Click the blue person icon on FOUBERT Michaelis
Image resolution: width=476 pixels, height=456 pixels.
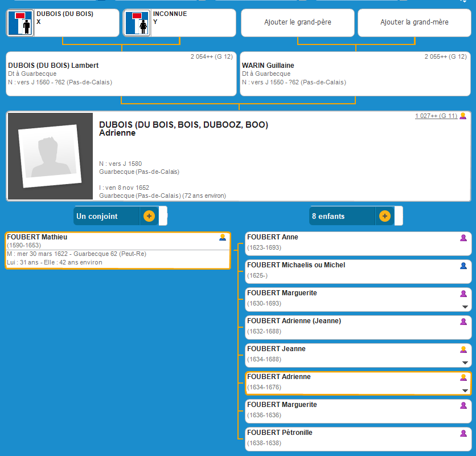(463, 266)
